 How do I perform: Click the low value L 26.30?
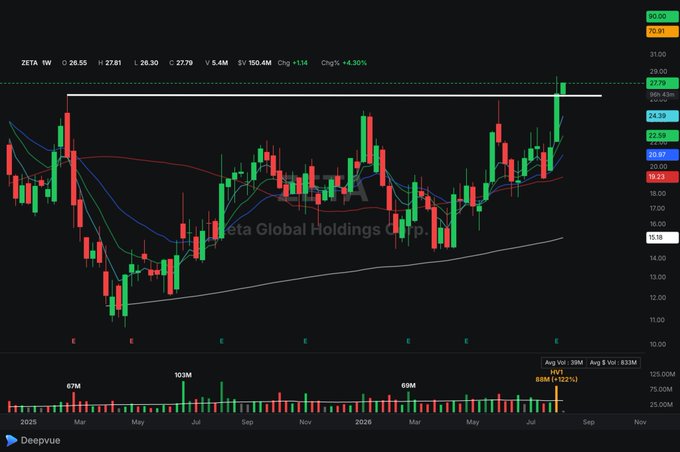146,63
